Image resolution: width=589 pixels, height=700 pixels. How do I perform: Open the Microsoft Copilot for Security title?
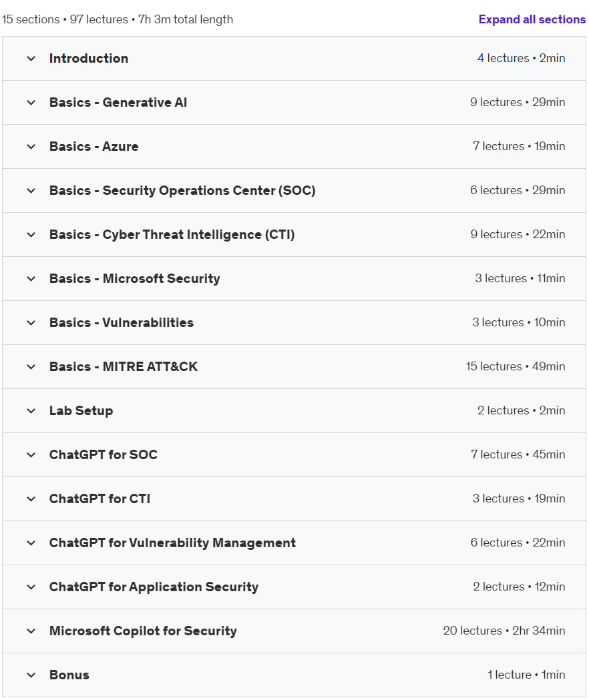tap(143, 631)
